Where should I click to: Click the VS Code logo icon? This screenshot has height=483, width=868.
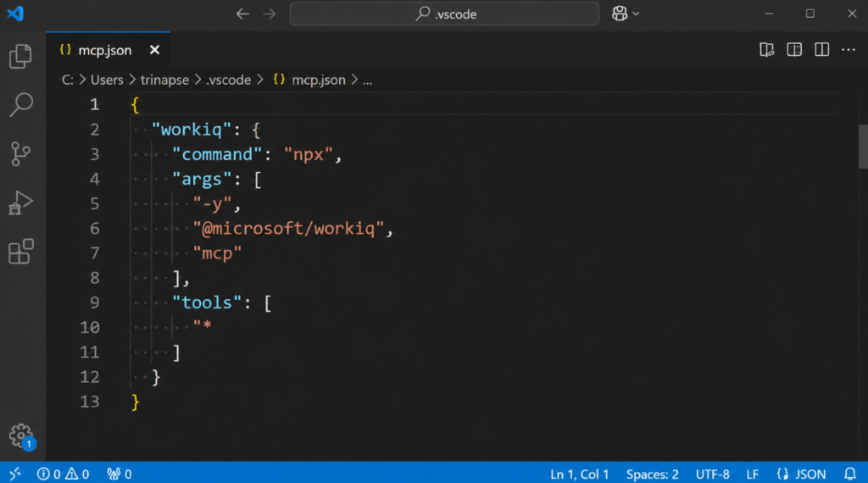point(15,14)
